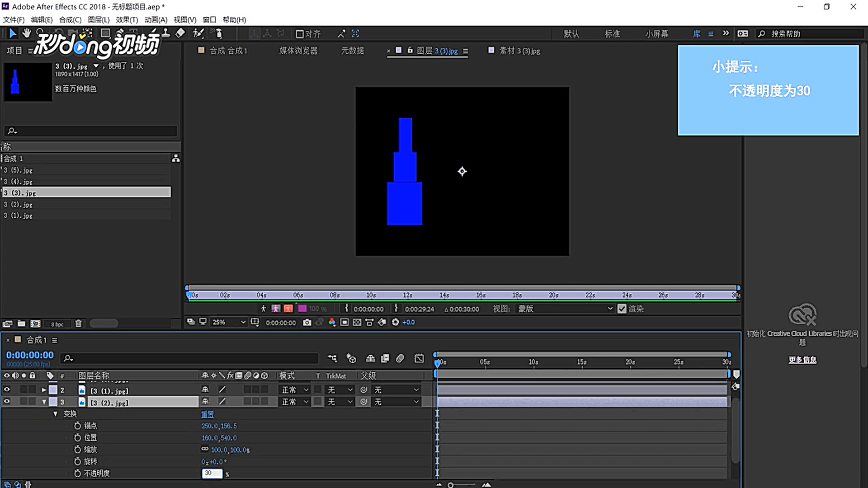Select the Hand tool
Screen dimensions: 868x488
coord(27,33)
